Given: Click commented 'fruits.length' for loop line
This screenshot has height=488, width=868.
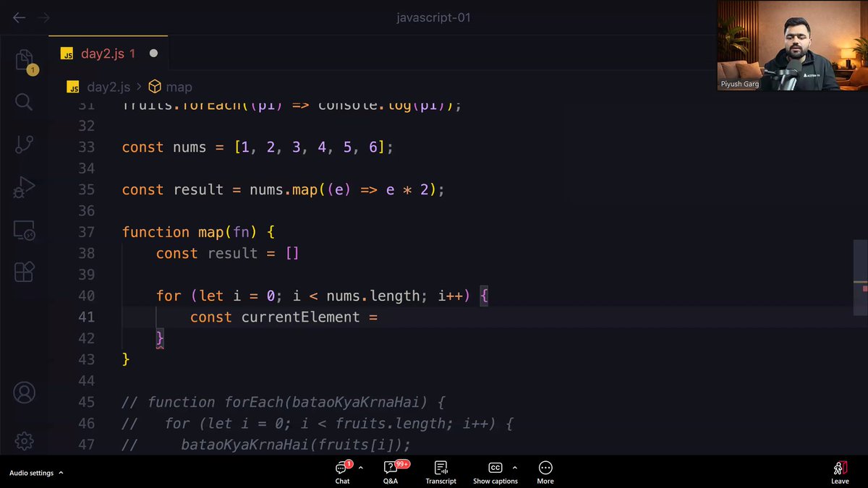Looking at the screenshot, I should coord(318,423).
